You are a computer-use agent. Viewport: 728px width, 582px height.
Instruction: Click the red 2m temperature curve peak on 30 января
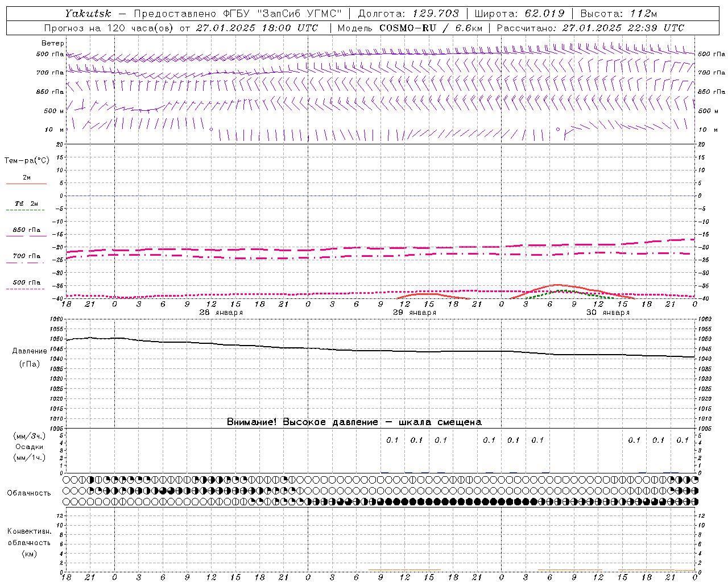[x=557, y=285]
